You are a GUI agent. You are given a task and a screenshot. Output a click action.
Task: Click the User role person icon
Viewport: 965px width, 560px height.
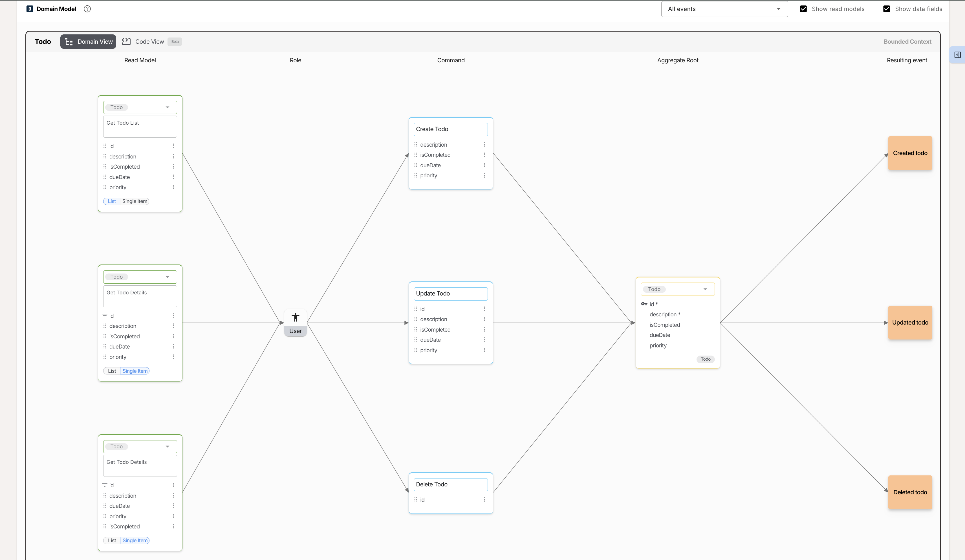(295, 317)
